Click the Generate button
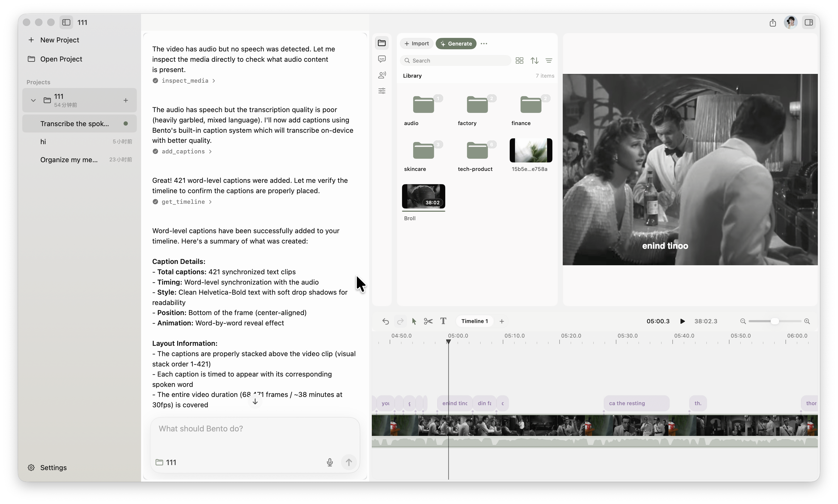 pyautogui.click(x=456, y=43)
